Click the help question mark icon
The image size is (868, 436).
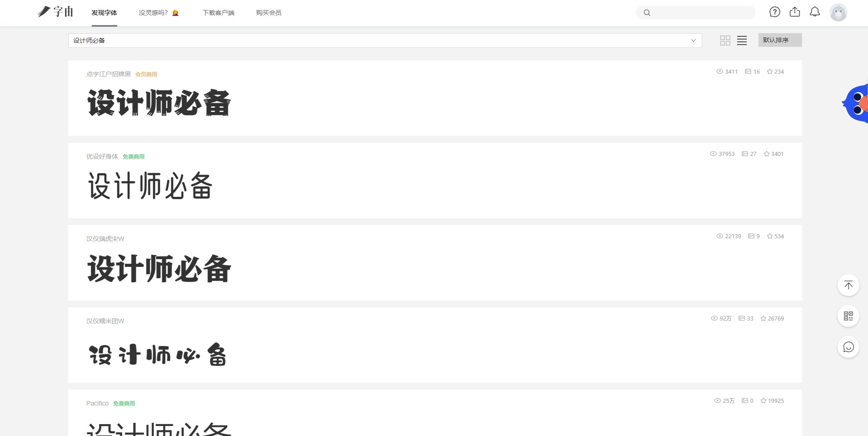point(775,12)
